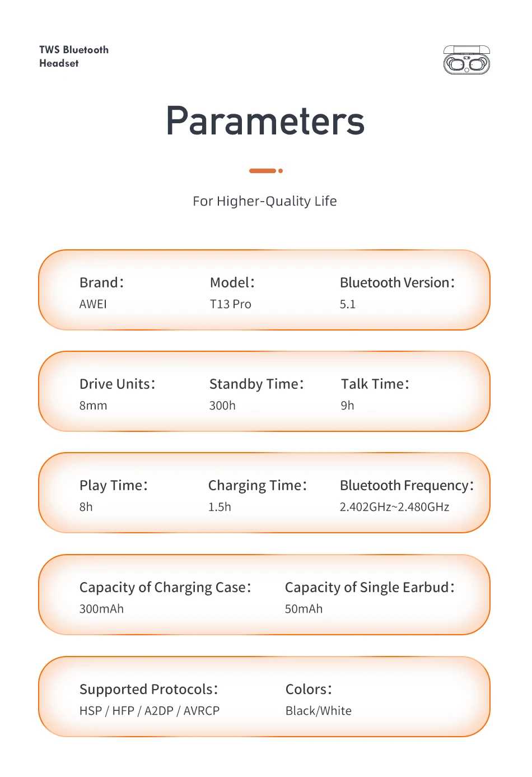Viewport: 532px width, 777px height.
Task: Click the earbuds charging case icon
Action: point(466,61)
